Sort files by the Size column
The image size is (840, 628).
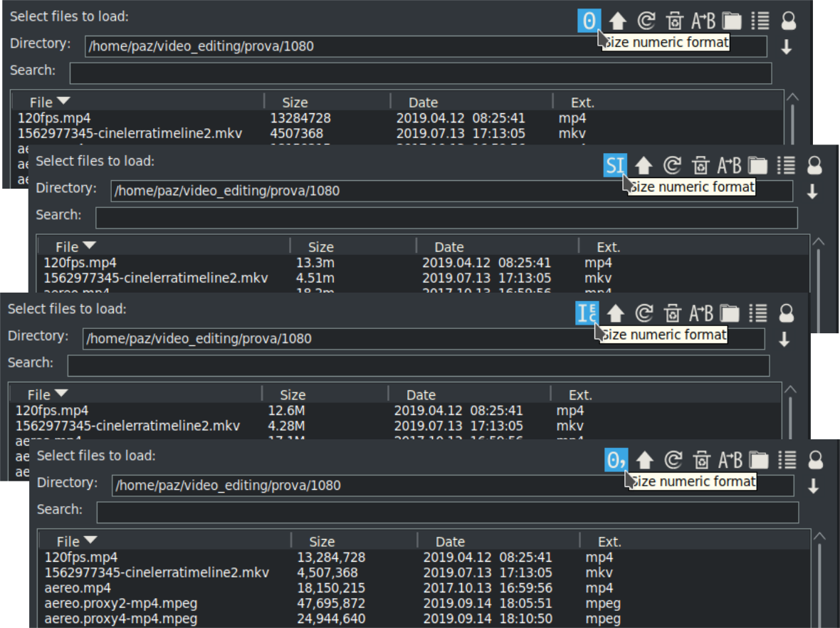(x=322, y=541)
